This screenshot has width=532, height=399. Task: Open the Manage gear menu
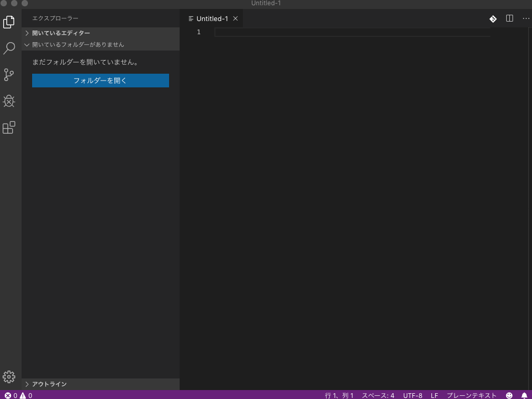(x=9, y=377)
